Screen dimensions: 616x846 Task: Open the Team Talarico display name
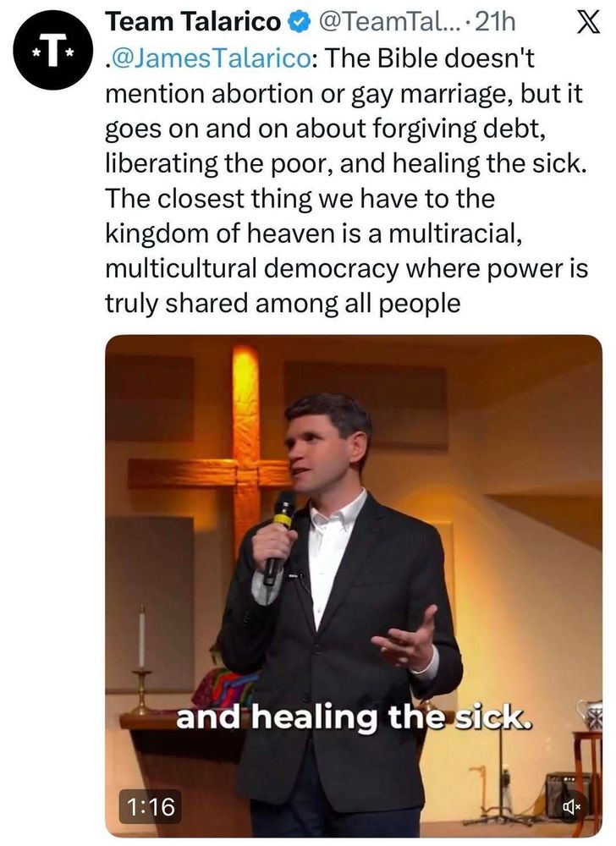[x=193, y=22]
